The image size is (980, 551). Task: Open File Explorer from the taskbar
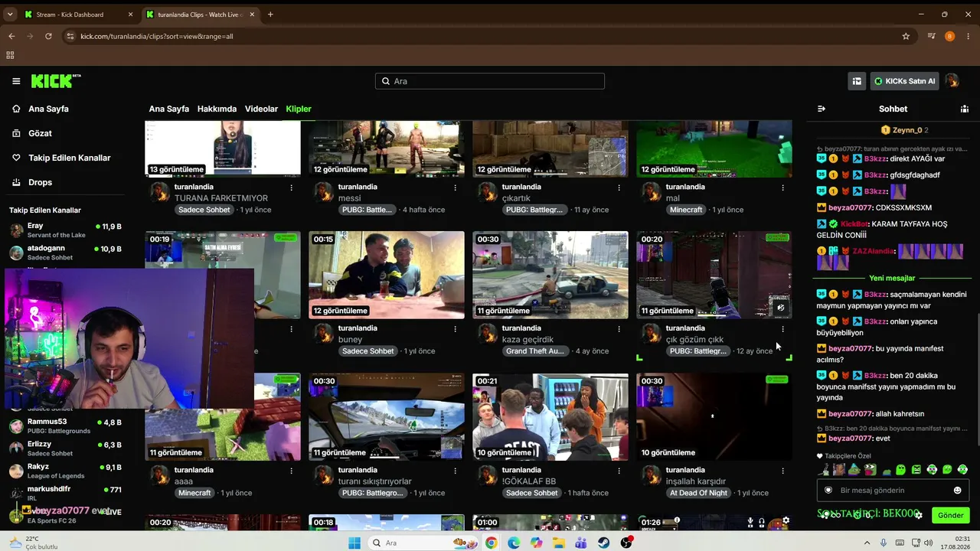[559, 543]
